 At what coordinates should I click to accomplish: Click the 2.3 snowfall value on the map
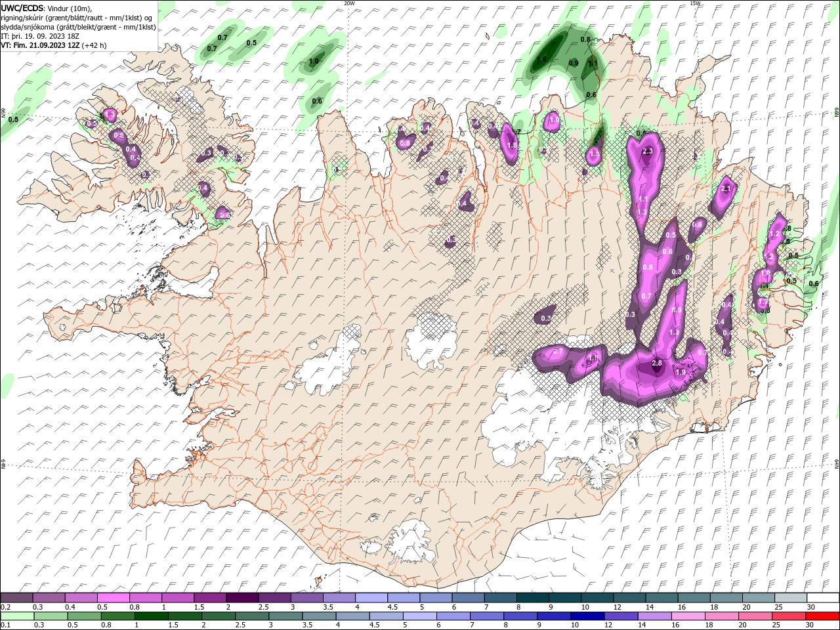(x=648, y=152)
